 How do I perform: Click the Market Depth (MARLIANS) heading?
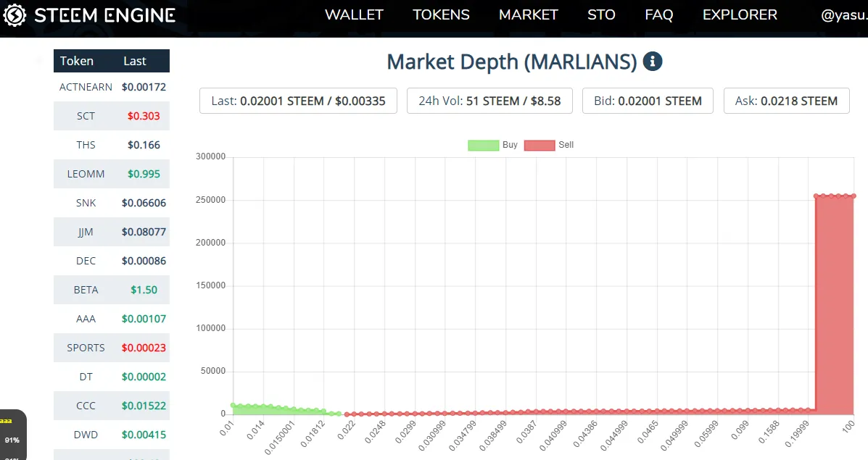pyautogui.click(x=512, y=62)
